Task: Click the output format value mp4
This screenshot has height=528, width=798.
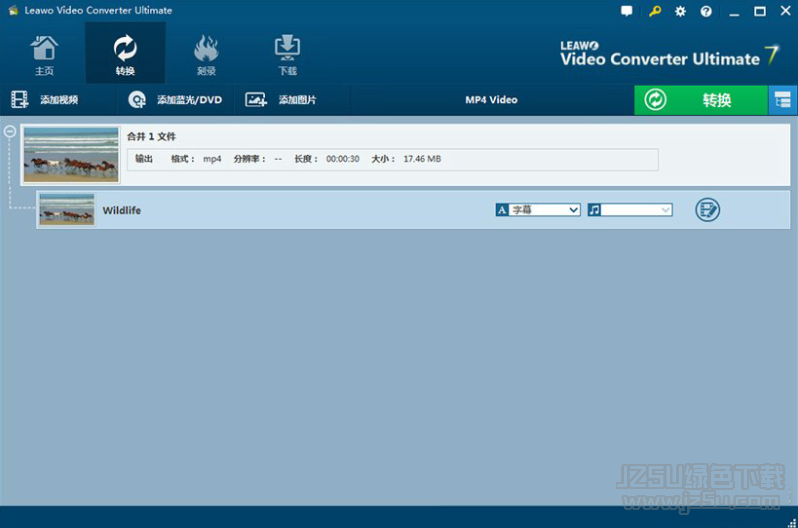Action: tap(212, 159)
